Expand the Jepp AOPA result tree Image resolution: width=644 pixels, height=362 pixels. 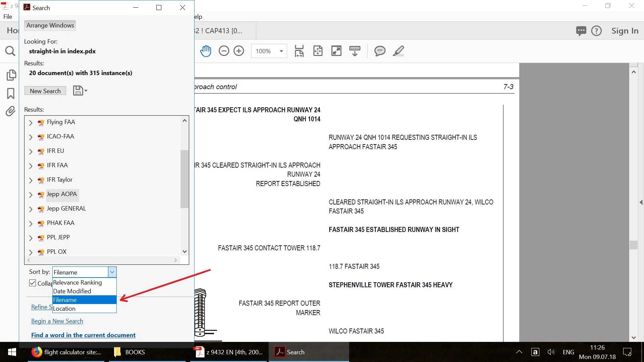pos(31,195)
